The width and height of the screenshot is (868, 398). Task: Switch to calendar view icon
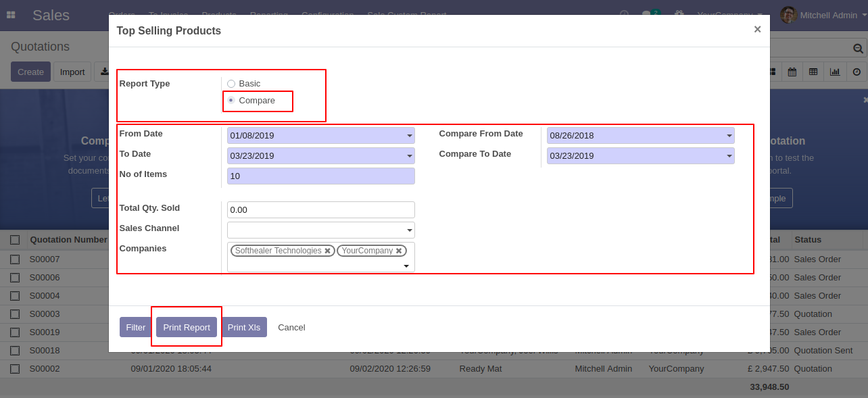(792, 72)
